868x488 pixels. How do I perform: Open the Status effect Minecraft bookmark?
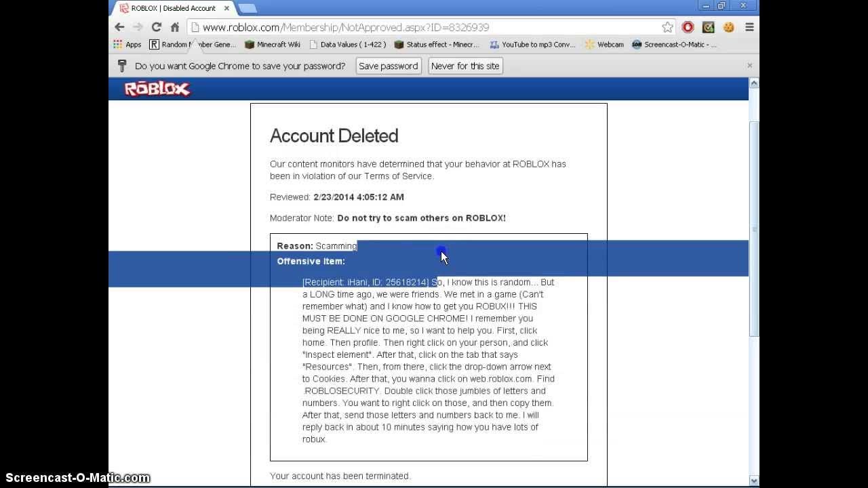tap(437, 45)
